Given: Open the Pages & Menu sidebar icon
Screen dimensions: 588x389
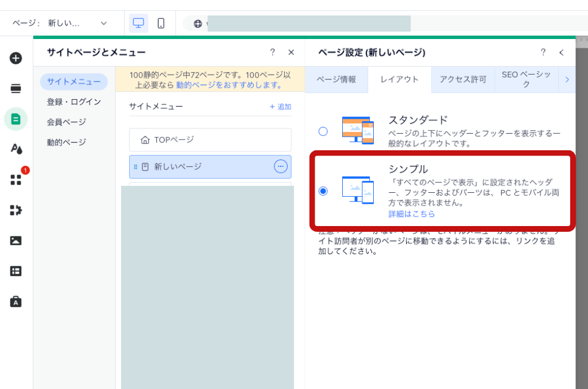Looking at the screenshot, I should (16, 119).
